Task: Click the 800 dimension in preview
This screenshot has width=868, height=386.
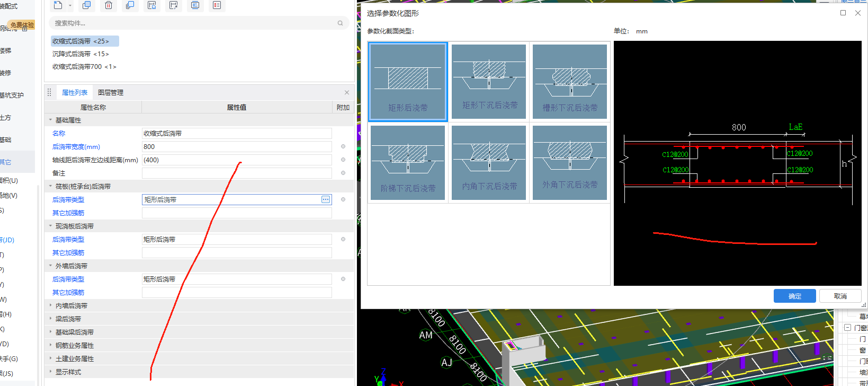Action: tap(739, 127)
